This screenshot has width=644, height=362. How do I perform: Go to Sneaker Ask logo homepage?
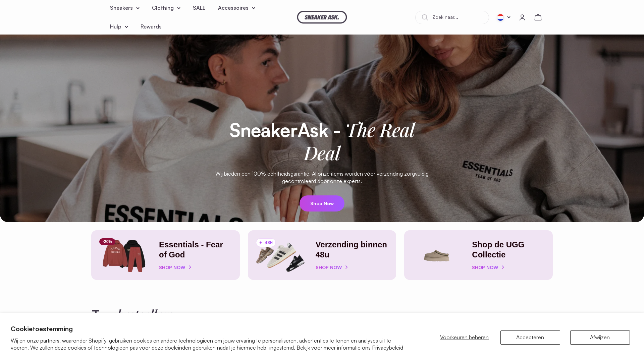click(x=322, y=17)
